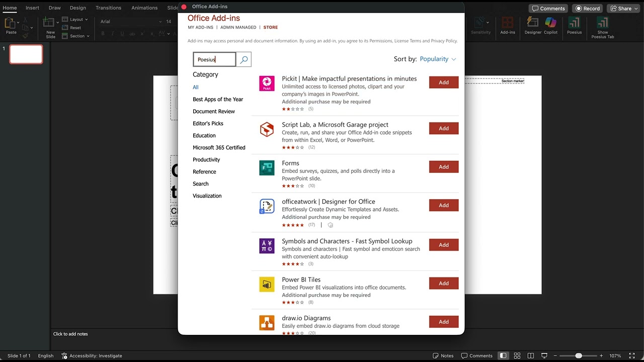Switch to Reading view icon
644x362 pixels.
(530, 355)
